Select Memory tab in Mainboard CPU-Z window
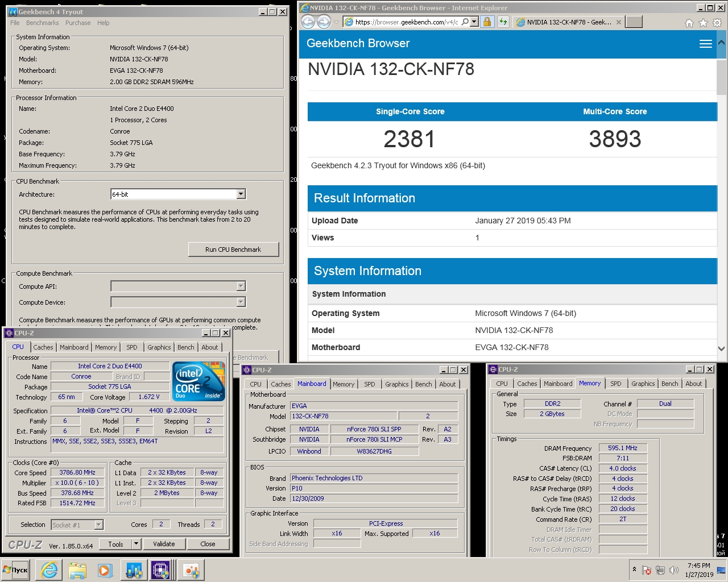The height and width of the screenshot is (582, 728). click(344, 384)
